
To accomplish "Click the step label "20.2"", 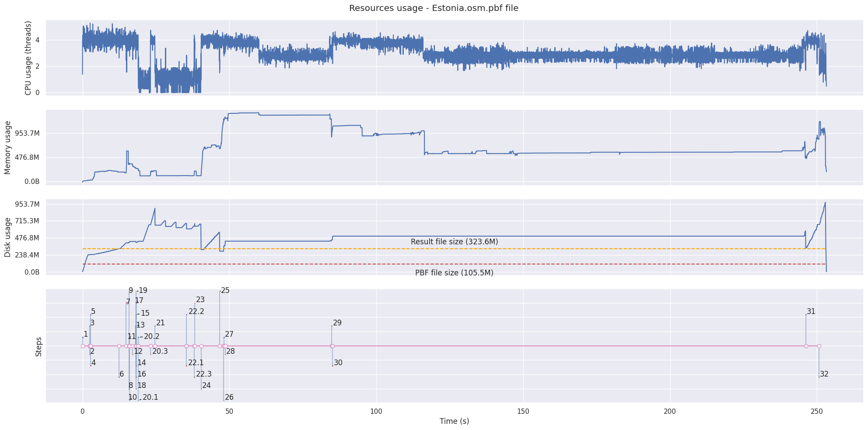I will (152, 337).
